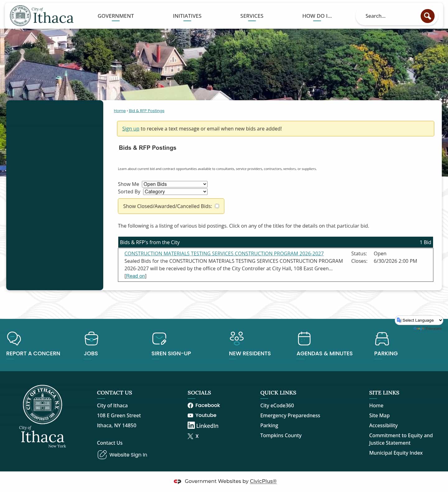Image resolution: width=448 pixels, height=492 pixels.
Task: Click the X logo icon in Socials
Action: pyautogui.click(x=190, y=436)
